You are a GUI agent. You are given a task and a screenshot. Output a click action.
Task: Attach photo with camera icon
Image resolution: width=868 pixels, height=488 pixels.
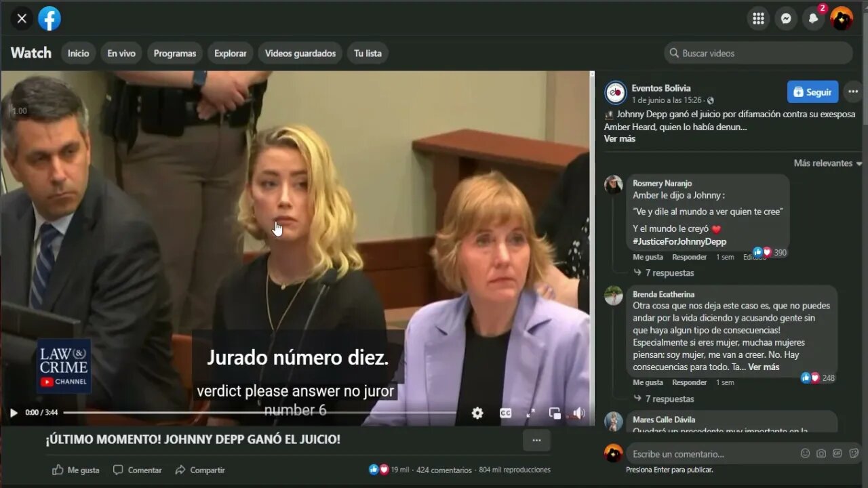[x=821, y=453]
